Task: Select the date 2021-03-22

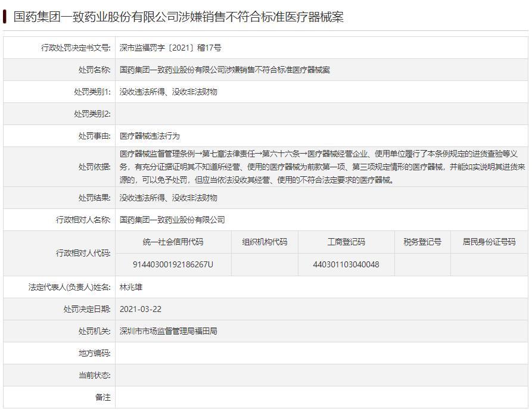Action: tap(141, 309)
